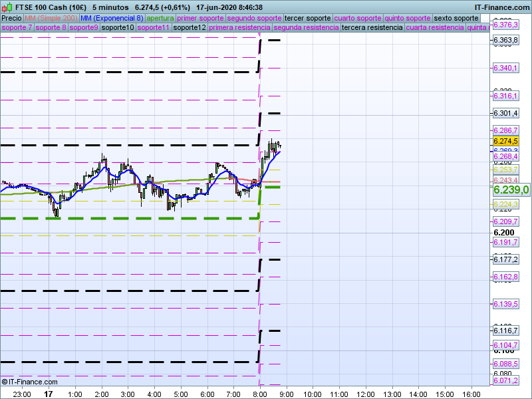The image size is (532, 399).
Task: Select the Precio indicator label
Action: click(x=11, y=18)
